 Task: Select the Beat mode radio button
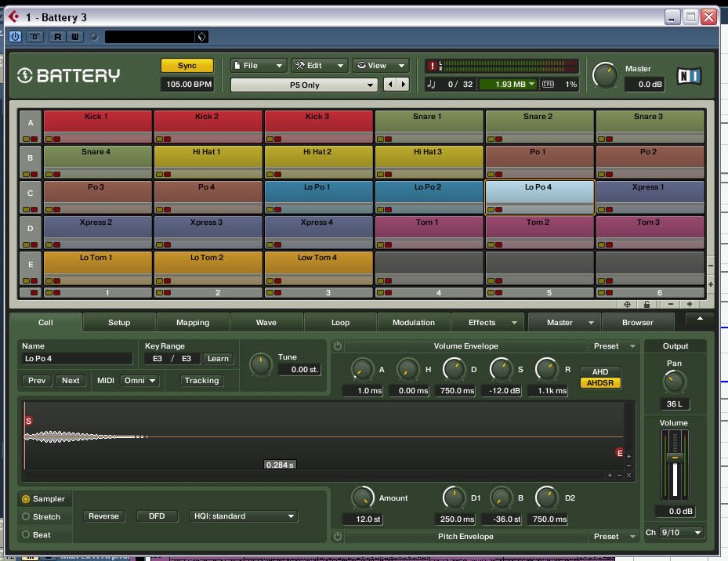tap(26, 534)
